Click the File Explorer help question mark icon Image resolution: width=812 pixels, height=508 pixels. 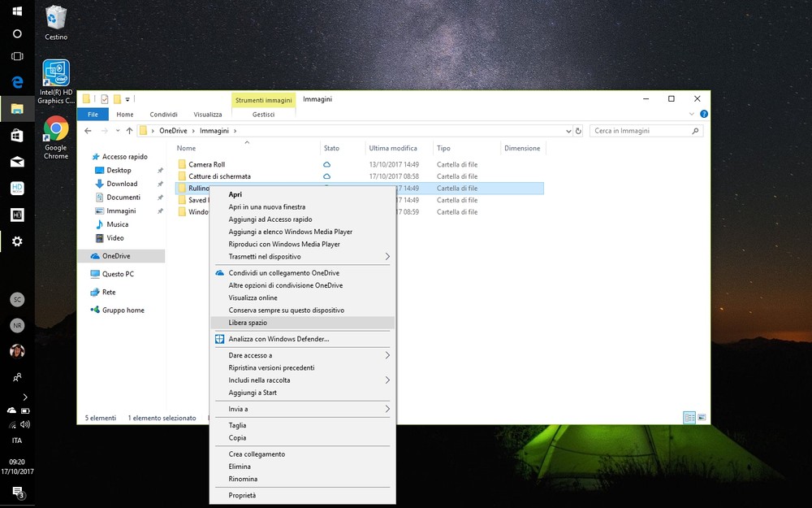point(703,115)
